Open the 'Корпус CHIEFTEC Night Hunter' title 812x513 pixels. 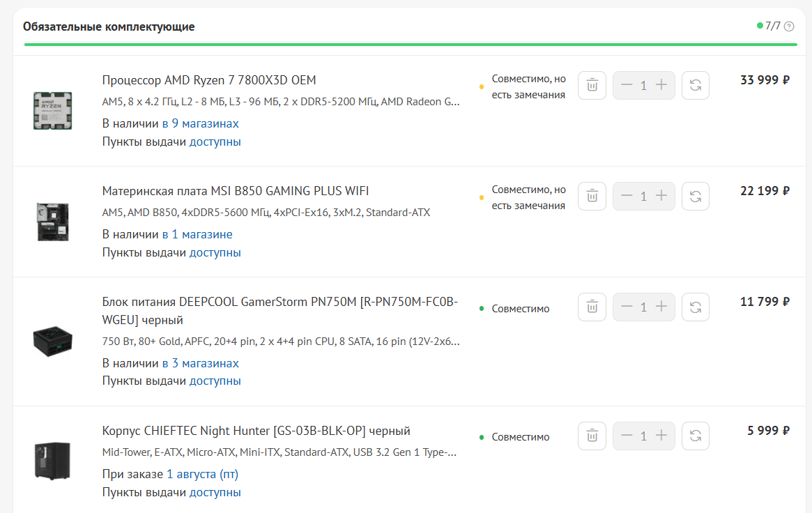[256, 431]
